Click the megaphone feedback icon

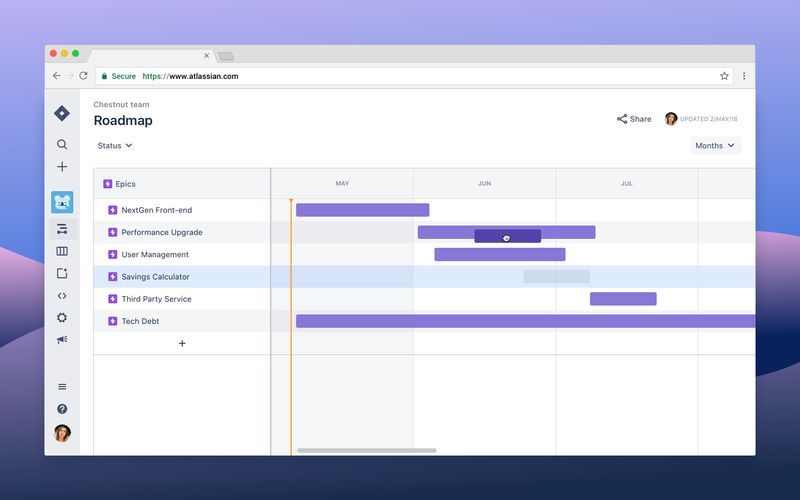point(62,340)
